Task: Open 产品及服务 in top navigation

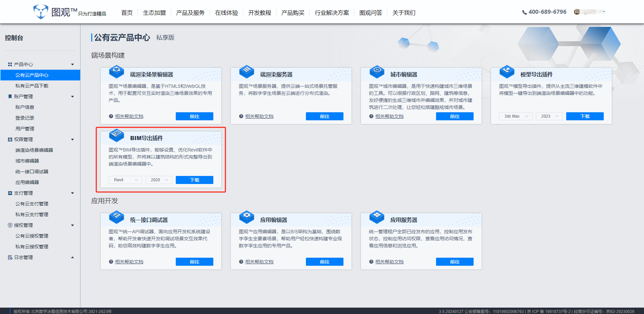Action: tap(190, 13)
